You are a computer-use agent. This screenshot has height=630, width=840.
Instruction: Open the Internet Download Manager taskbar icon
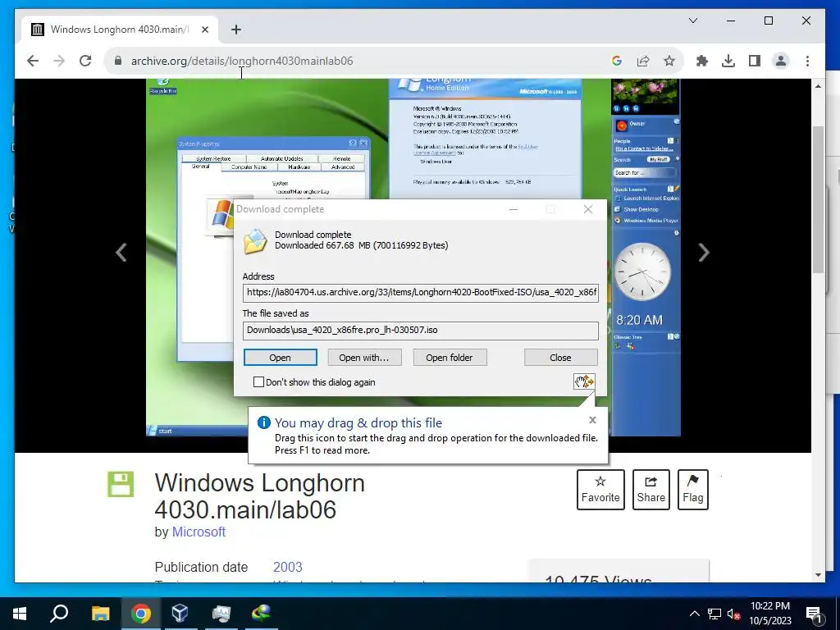click(x=262, y=614)
